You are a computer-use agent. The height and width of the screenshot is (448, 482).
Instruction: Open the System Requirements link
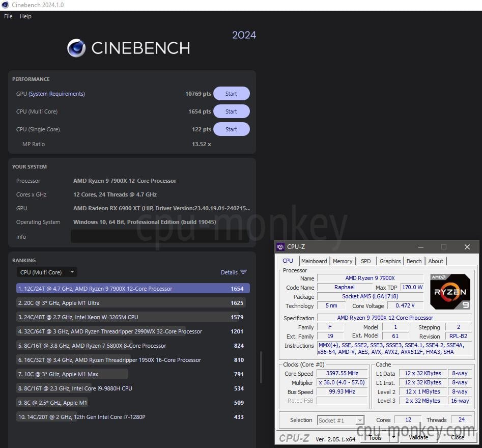click(56, 94)
